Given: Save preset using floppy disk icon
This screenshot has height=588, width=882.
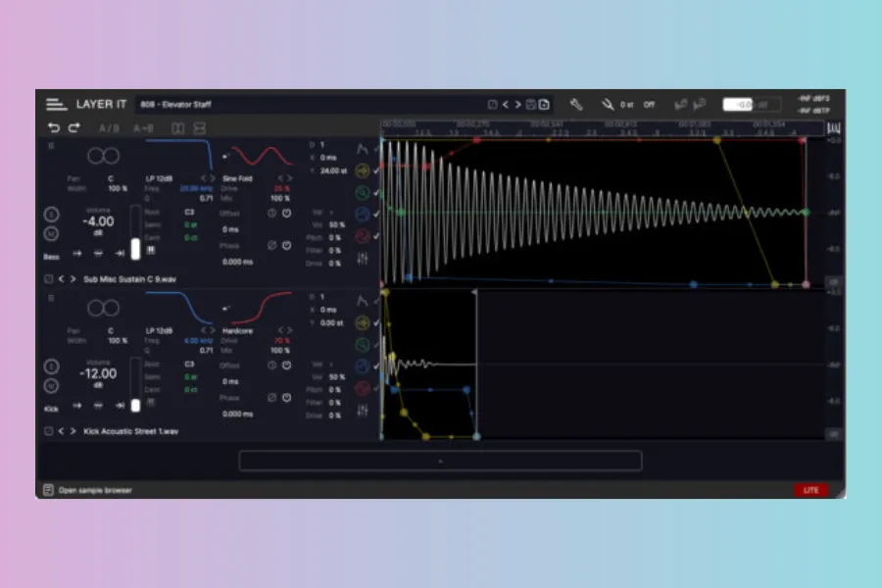Looking at the screenshot, I should (x=531, y=104).
